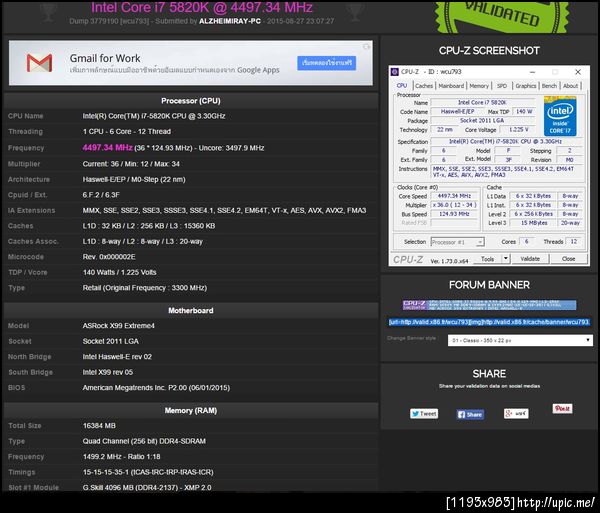This screenshot has height=513, width=600.
Task: Click the Rev. 0x000002E microcode value
Action: tap(109, 257)
